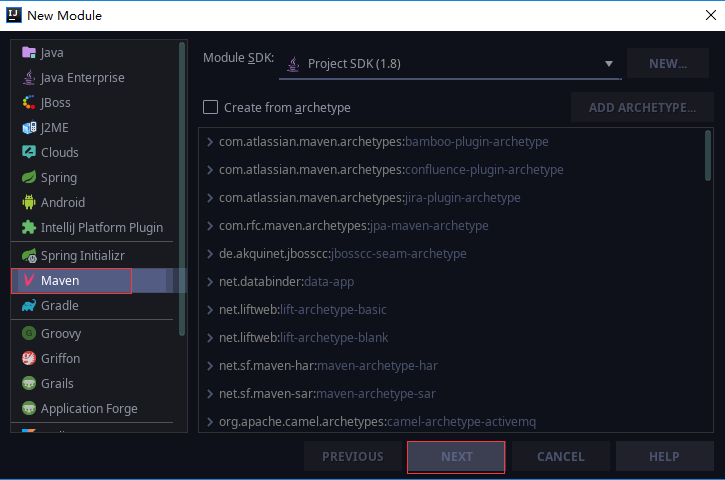Click the Java cup icon in SDK field
725x480 pixels.
coord(293,64)
